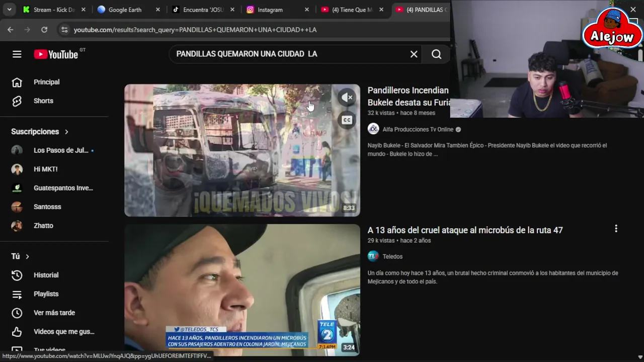
Task: Click the Teledos channel name
Action: click(392, 256)
